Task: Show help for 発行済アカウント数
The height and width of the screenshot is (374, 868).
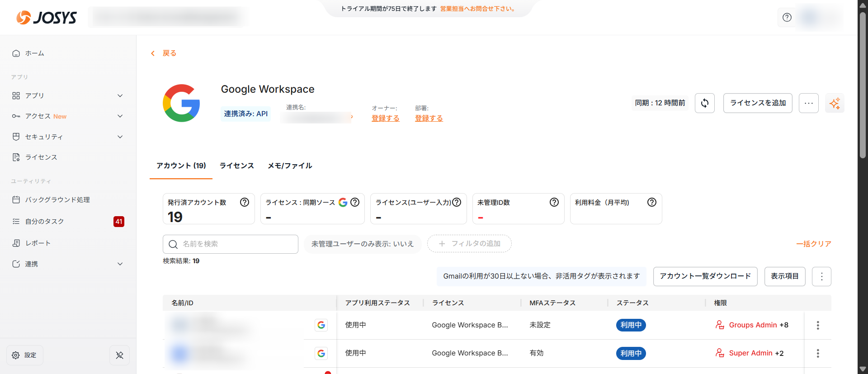Action: tap(245, 202)
